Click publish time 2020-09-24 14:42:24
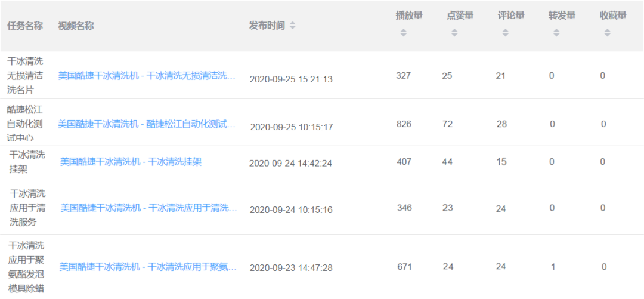This screenshot has height=299, width=644. click(290, 164)
